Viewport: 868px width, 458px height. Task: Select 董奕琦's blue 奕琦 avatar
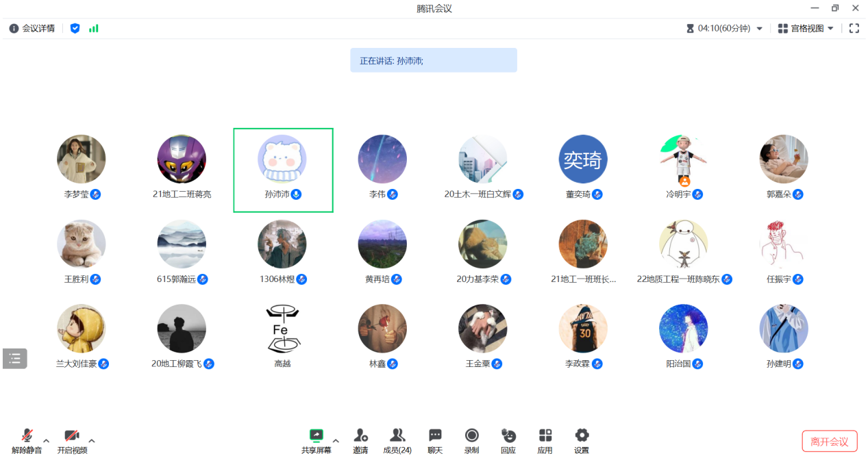pyautogui.click(x=583, y=159)
